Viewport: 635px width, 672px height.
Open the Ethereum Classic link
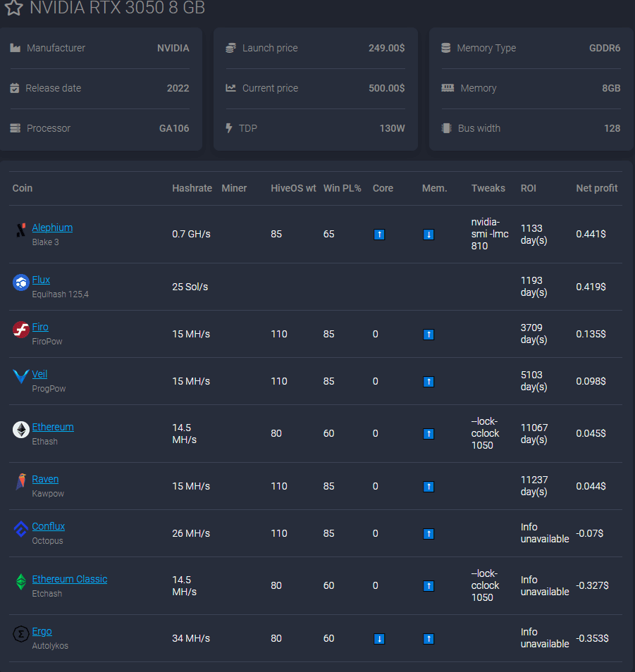coord(70,579)
